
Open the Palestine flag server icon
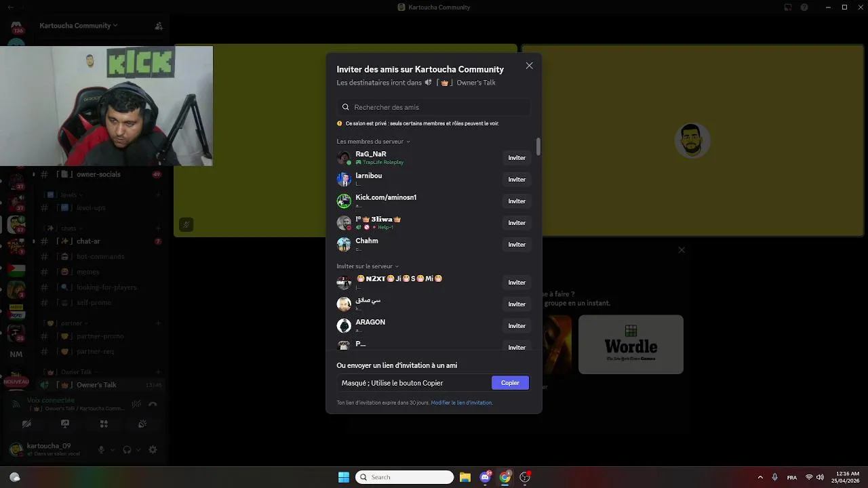click(x=16, y=270)
